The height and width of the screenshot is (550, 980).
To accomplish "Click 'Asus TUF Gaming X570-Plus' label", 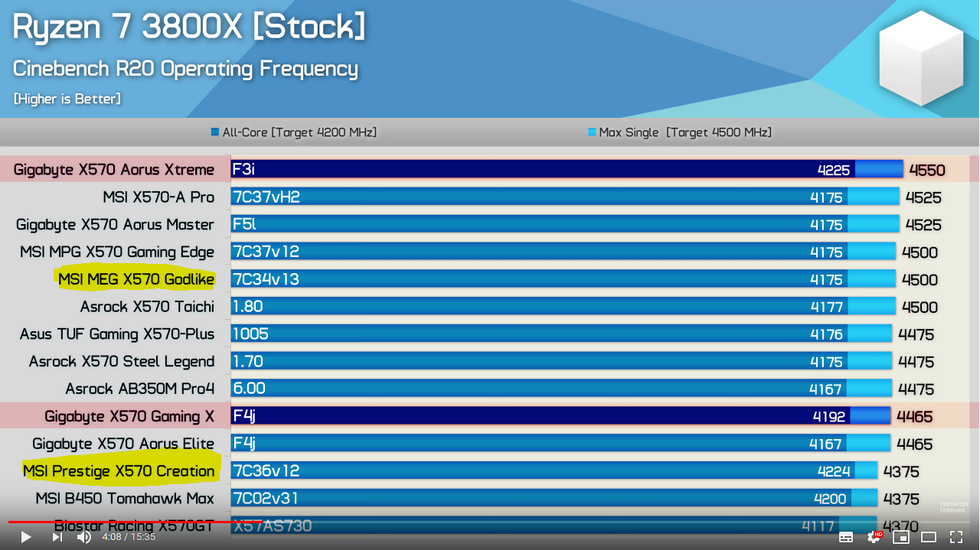I will pyautogui.click(x=117, y=334).
